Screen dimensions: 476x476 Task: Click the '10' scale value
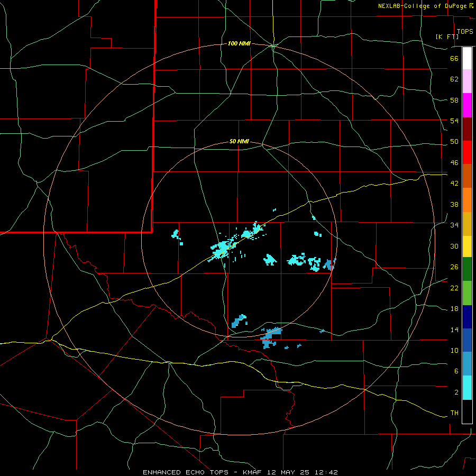coord(454,351)
